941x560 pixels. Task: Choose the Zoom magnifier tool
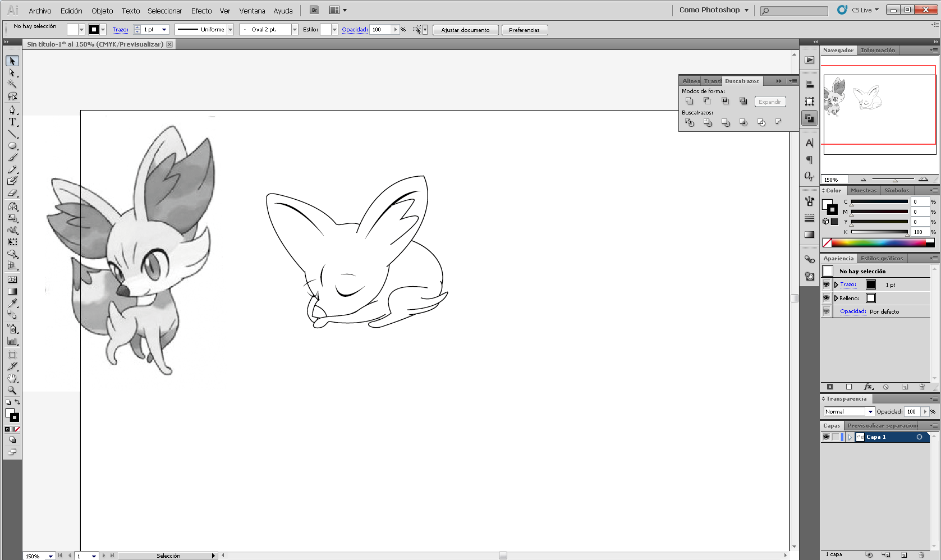[12, 390]
